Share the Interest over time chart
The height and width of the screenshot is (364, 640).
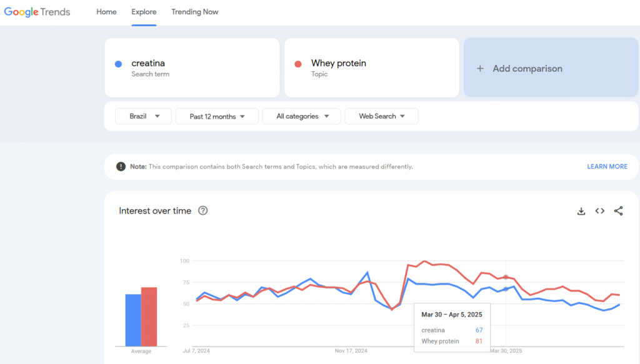[x=618, y=211]
